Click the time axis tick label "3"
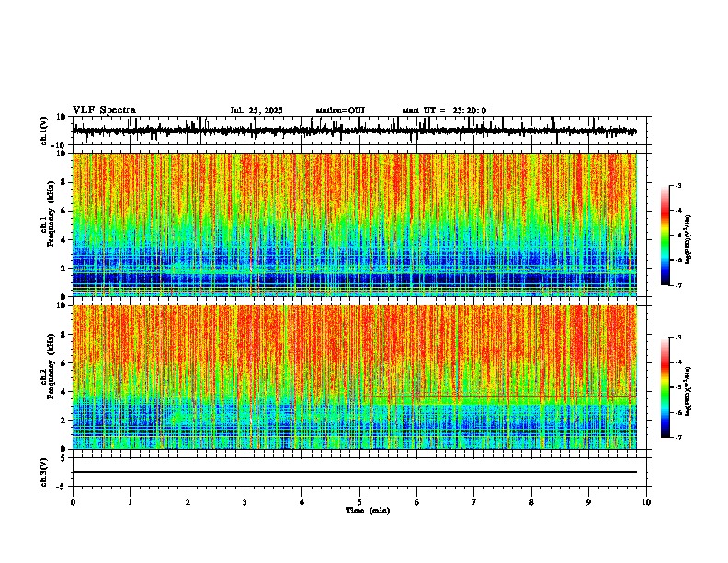Screen dimensions: 728x563 (245, 502)
